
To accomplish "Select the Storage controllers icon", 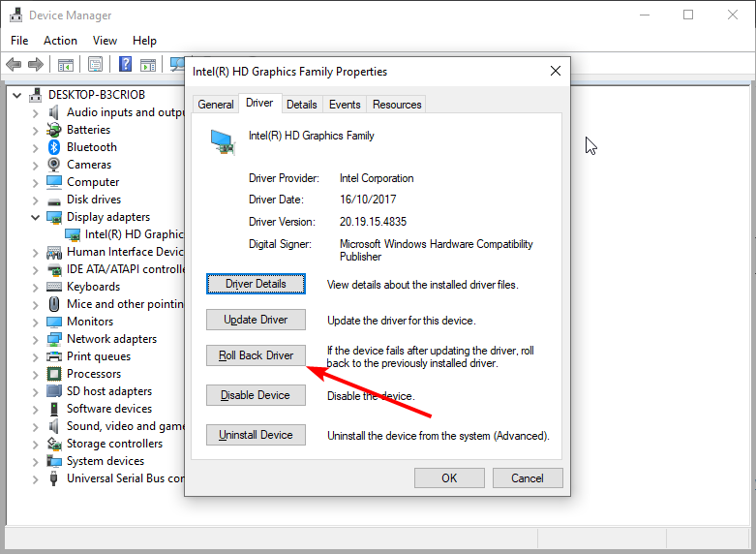I will pos(54,444).
